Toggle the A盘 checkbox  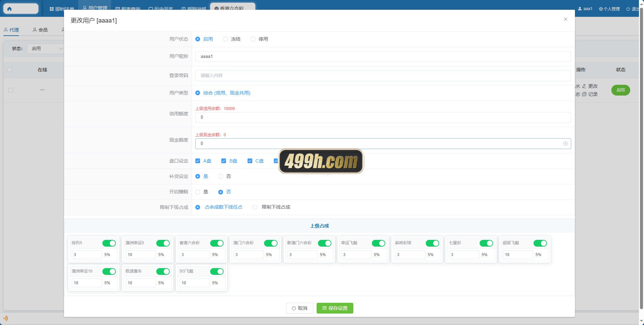pos(198,161)
